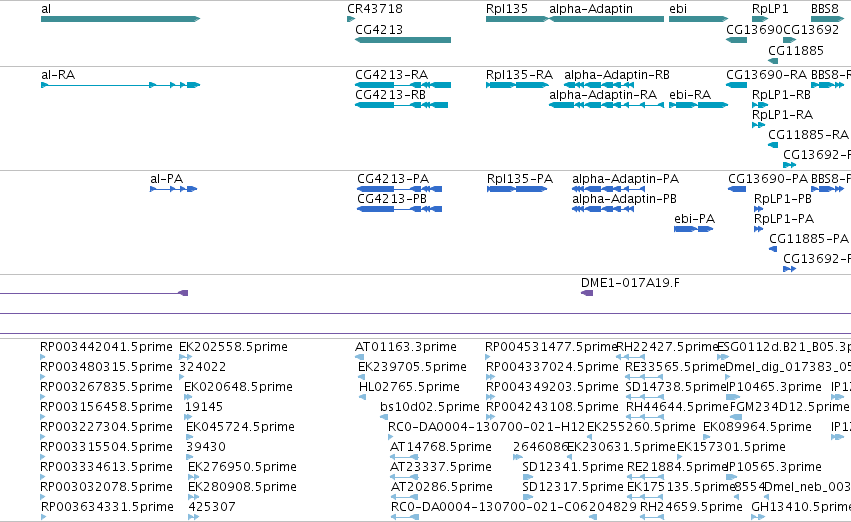
Task: Select the RpI135 gene label
Action: coord(506,9)
